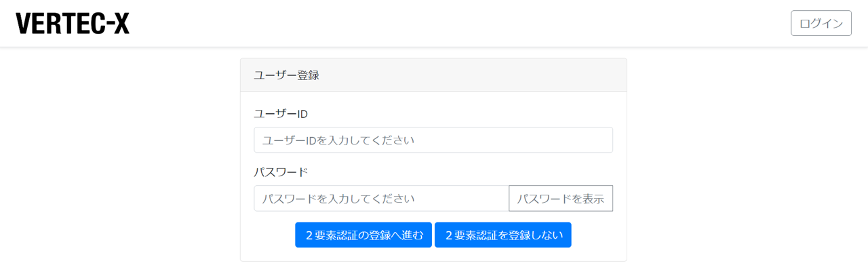Viewport: 868px width, 272px height.
Task: Focus the パスワード input field
Action: [x=382, y=198]
